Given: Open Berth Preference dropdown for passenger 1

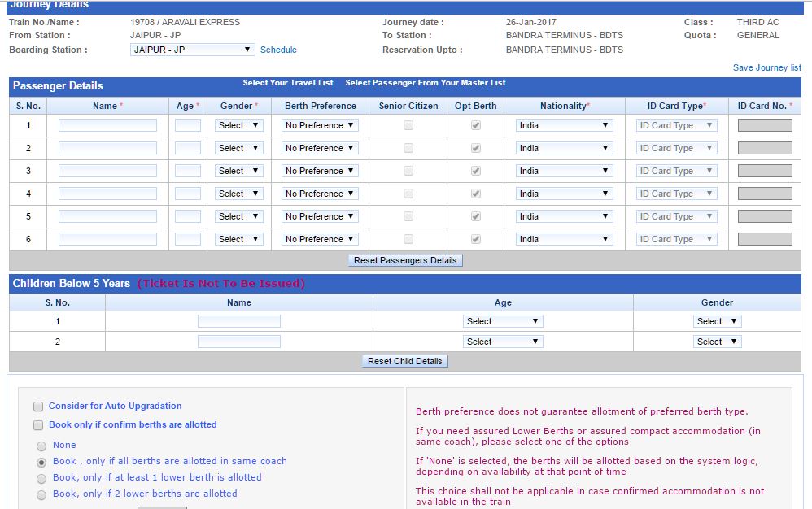Looking at the screenshot, I should [319, 125].
